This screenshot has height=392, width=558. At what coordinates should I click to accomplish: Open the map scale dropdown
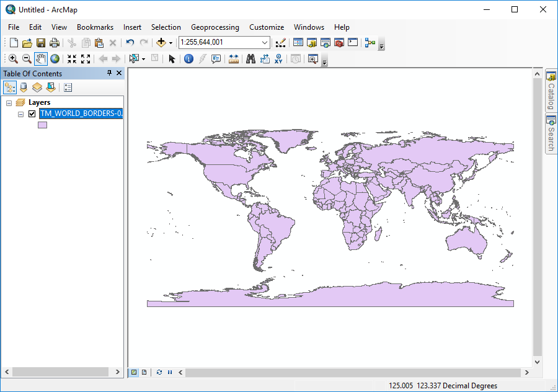(x=265, y=42)
